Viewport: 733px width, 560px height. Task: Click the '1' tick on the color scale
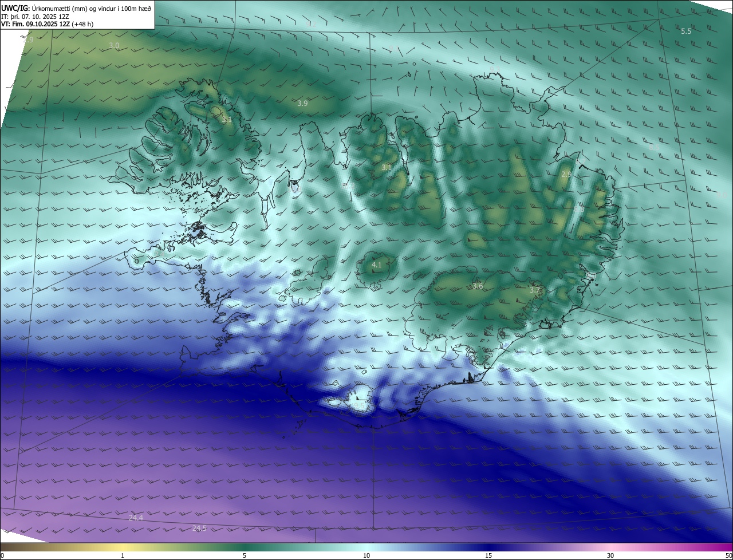click(123, 555)
